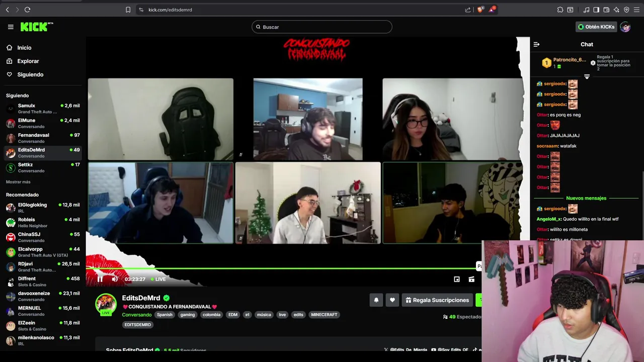Follow channel with heart button
The height and width of the screenshot is (362, 644).
tap(392, 300)
